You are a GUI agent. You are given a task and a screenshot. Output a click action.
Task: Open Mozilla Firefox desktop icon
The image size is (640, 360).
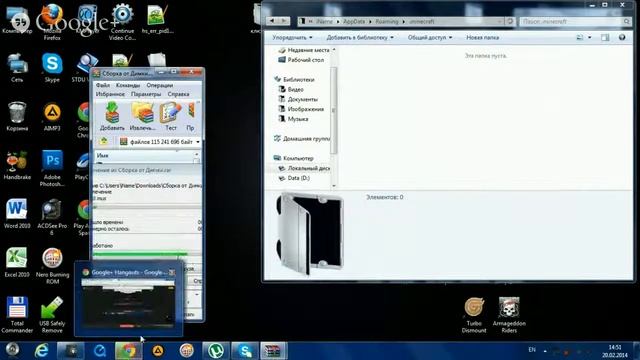point(52,22)
